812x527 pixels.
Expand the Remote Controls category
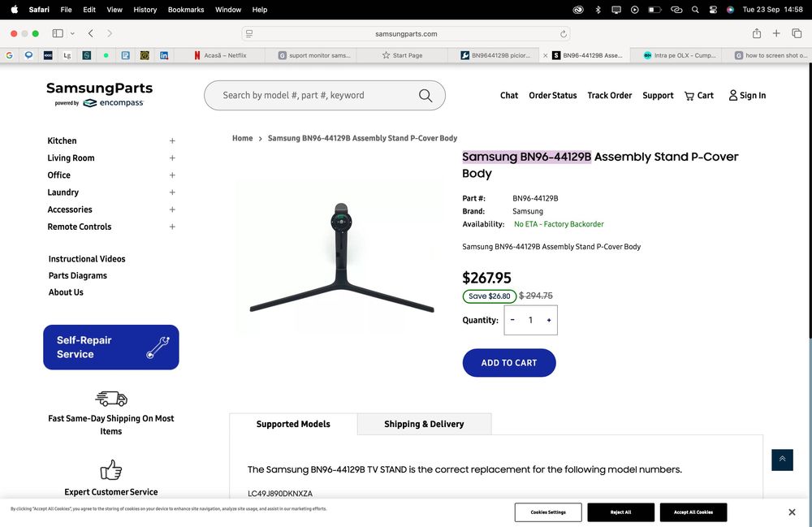click(x=172, y=227)
